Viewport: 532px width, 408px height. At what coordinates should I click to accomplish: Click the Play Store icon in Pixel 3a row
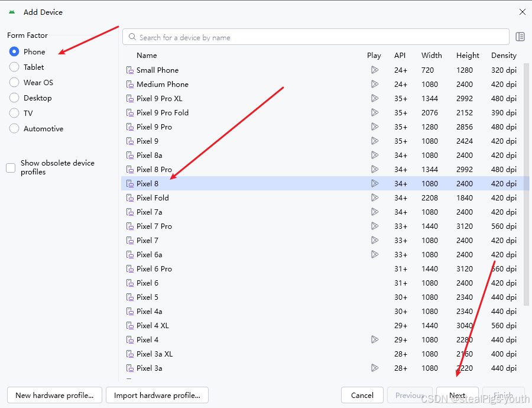coord(375,368)
